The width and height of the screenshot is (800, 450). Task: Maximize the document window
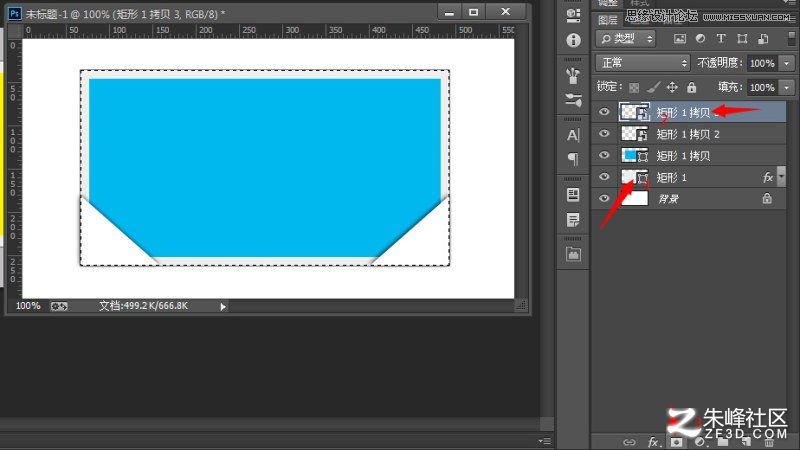pyautogui.click(x=474, y=12)
